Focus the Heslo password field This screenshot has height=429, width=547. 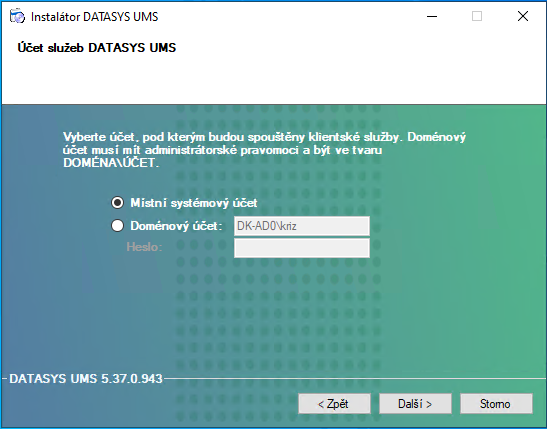click(302, 248)
